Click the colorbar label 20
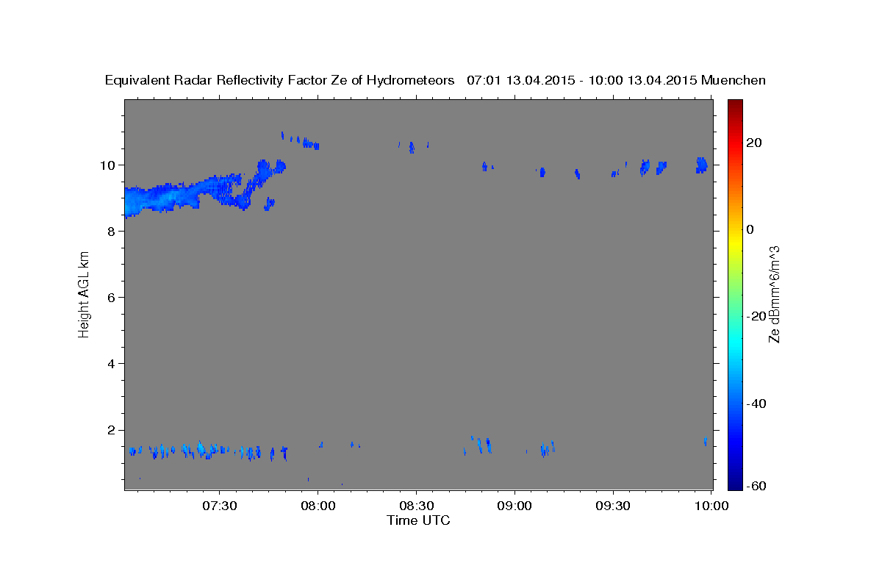The height and width of the screenshot is (588, 882). 755,143
